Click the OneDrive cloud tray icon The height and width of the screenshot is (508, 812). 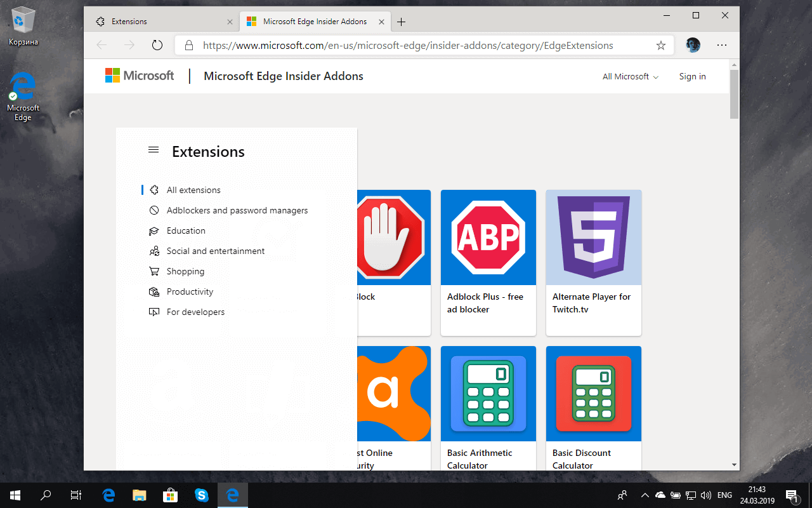pyautogui.click(x=660, y=495)
